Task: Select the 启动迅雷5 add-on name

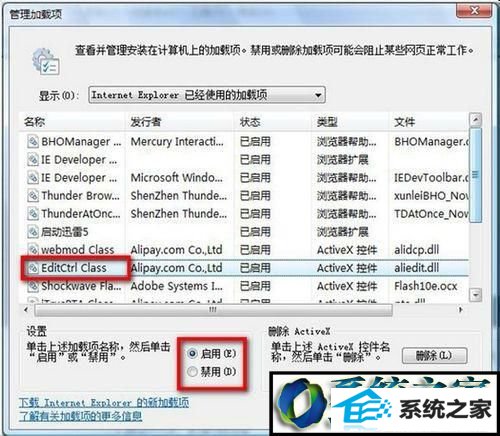Action: [65, 232]
